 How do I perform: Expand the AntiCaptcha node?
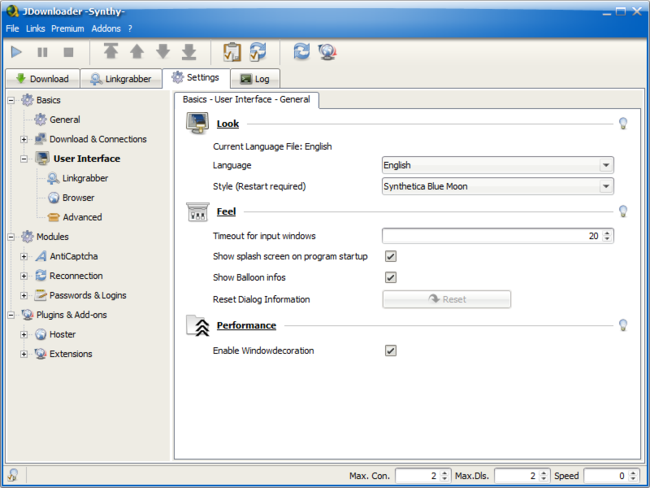24,257
